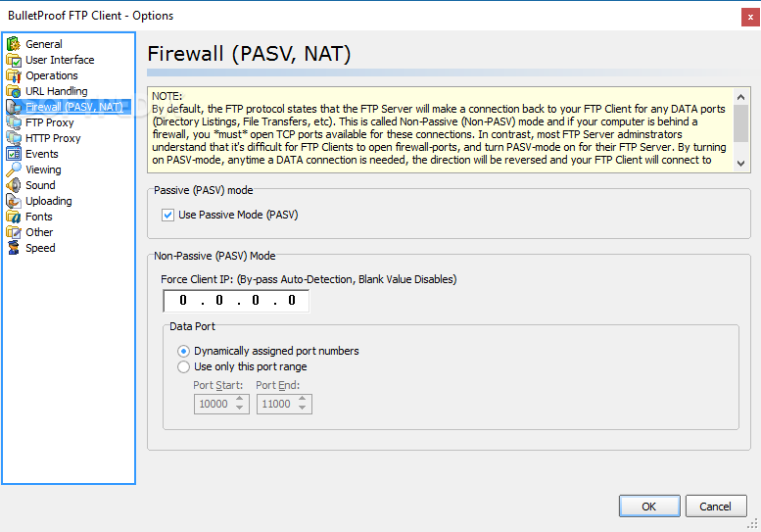Click the General category icon
Image resolution: width=761 pixels, height=532 pixels.
click(x=14, y=44)
